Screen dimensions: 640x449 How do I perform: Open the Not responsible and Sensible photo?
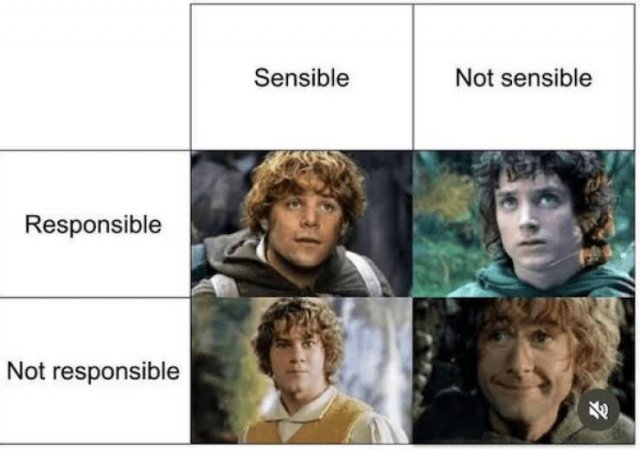301,371
